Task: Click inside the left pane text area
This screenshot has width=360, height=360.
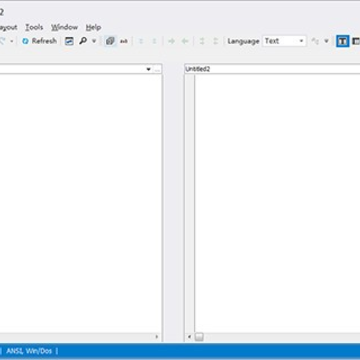Action: coord(81,203)
